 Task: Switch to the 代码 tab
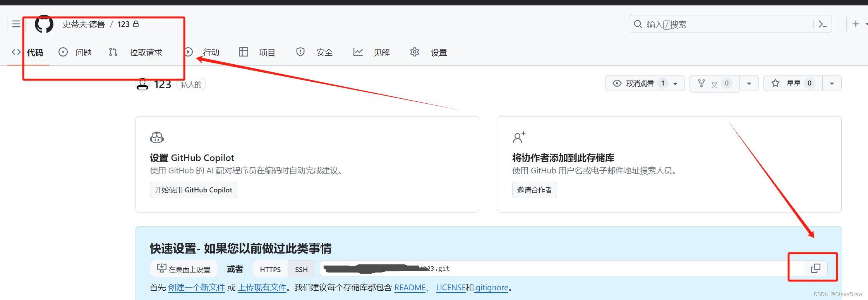pyautogui.click(x=28, y=52)
